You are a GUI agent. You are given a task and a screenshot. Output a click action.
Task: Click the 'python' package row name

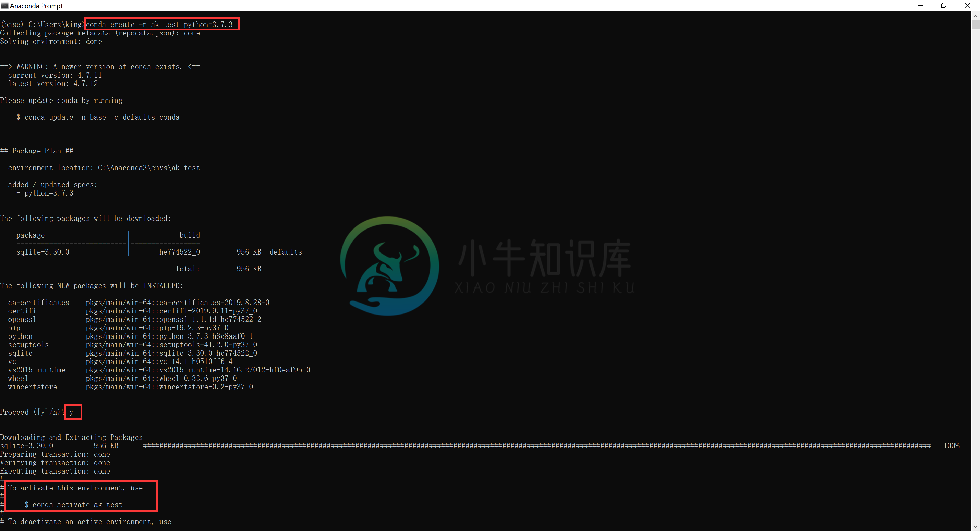tap(20, 336)
